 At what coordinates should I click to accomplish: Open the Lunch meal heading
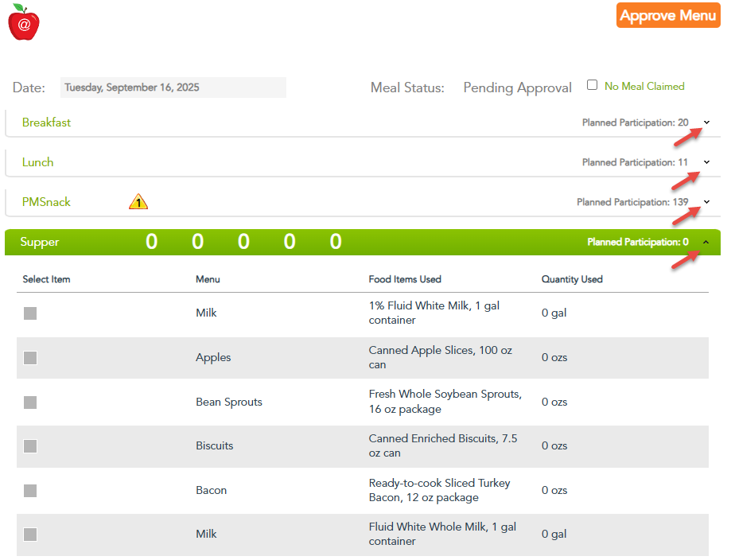(37, 162)
